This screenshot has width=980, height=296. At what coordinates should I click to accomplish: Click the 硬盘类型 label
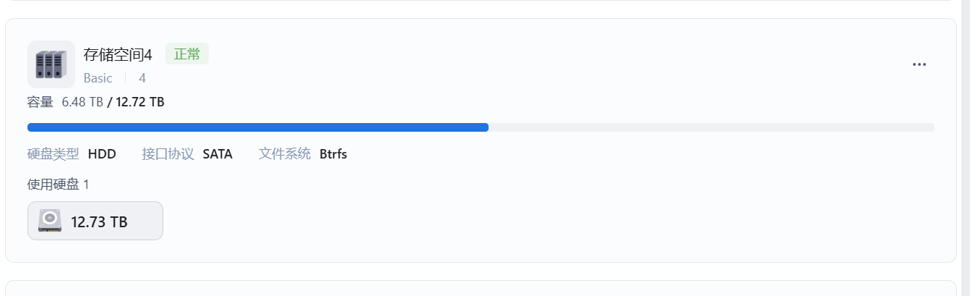pos(53,153)
